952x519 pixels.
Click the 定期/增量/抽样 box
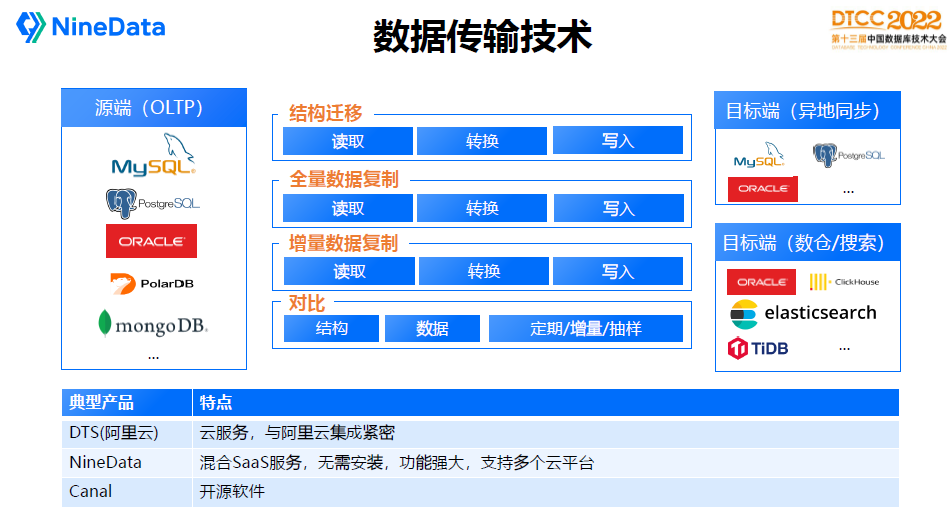coord(586,328)
